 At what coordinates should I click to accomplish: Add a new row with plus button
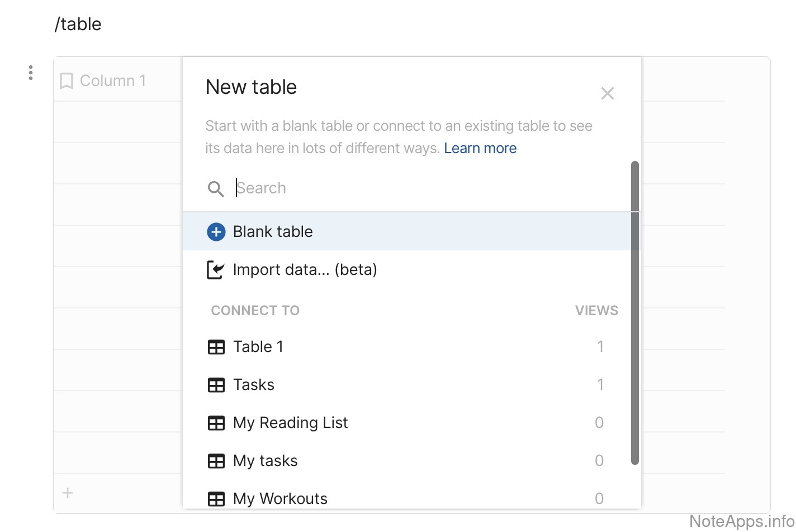[x=68, y=493]
